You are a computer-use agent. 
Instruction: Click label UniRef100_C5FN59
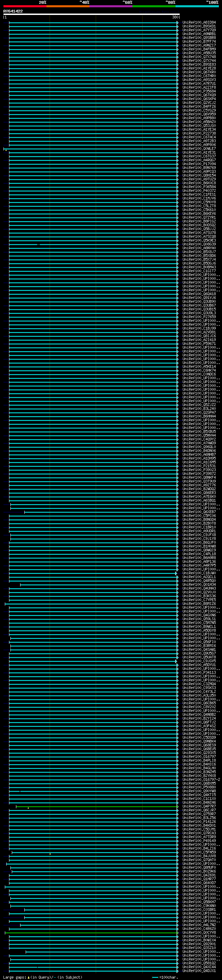point(199,852)
